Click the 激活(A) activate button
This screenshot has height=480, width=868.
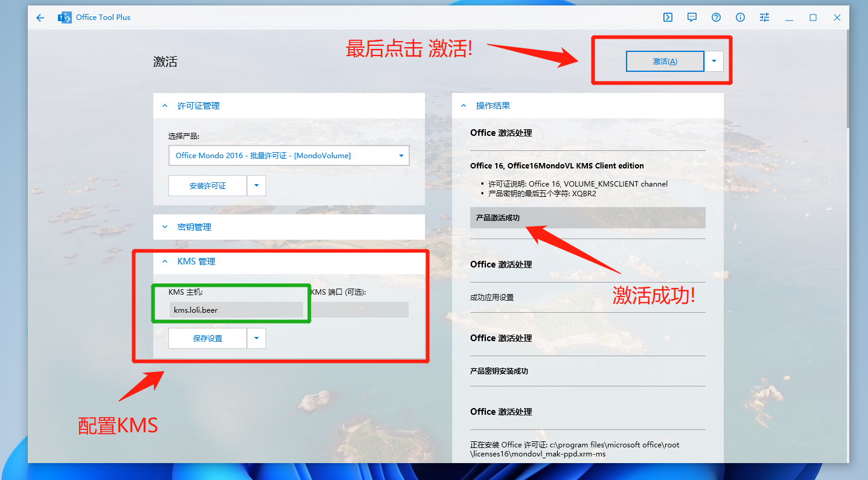coord(665,61)
